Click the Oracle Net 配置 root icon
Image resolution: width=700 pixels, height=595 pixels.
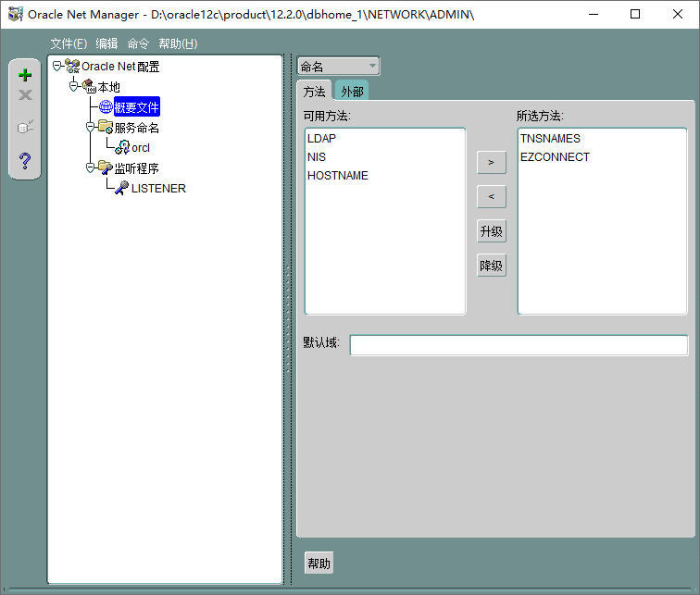pos(72,67)
